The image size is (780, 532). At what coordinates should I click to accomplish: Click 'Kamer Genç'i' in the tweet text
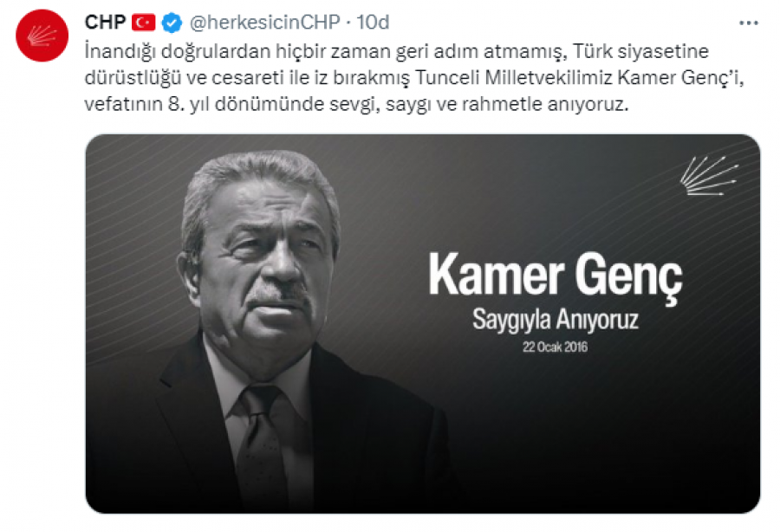[x=680, y=78]
